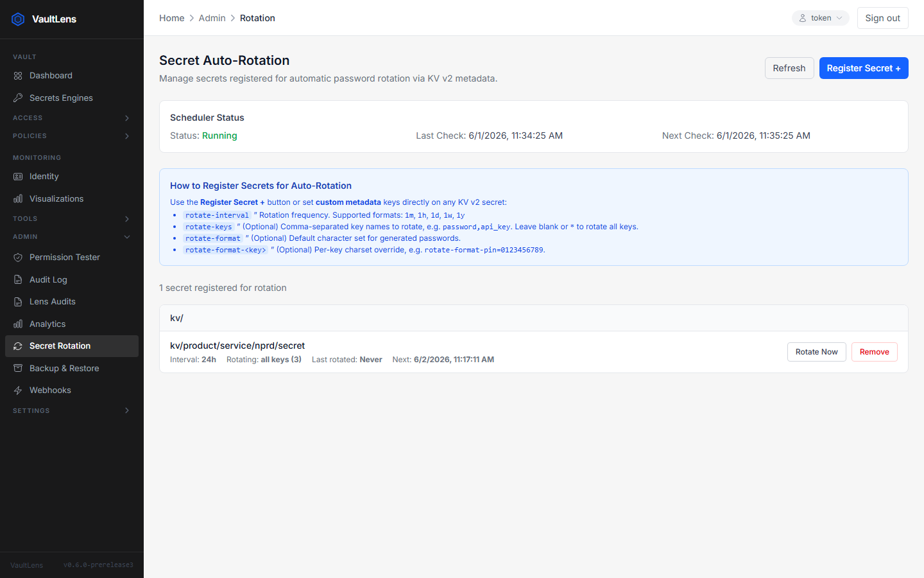Select the Identity card icon
Screen dimensions: 924x578
click(18, 177)
